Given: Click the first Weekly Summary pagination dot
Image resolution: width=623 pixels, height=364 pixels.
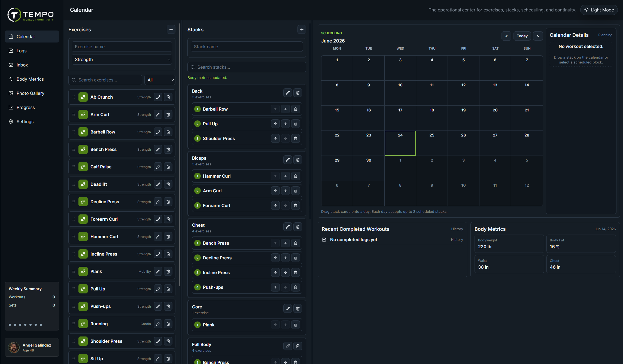Looking at the screenshot, I should (x=10, y=325).
